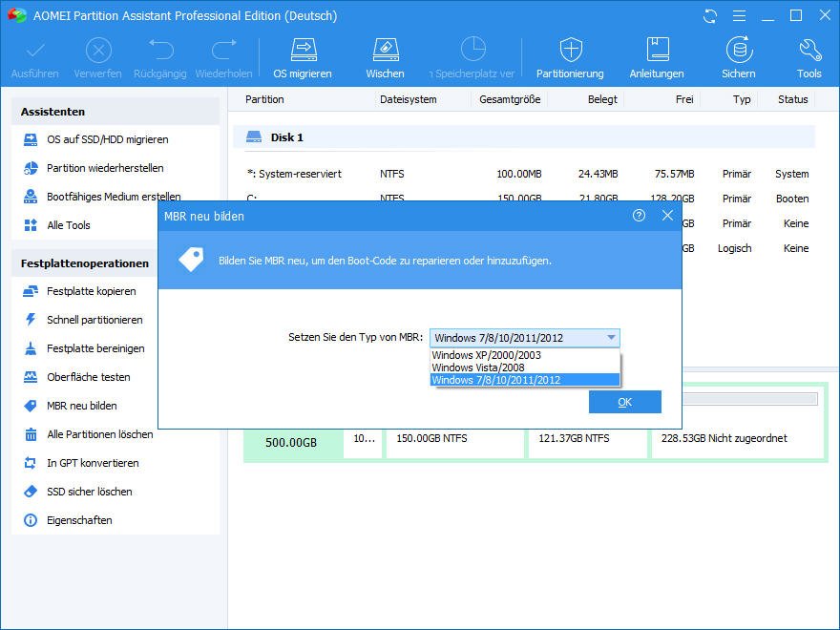840x630 pixels.
Task: Select Festplatte kopieren operation
Action: pos(91,291)
